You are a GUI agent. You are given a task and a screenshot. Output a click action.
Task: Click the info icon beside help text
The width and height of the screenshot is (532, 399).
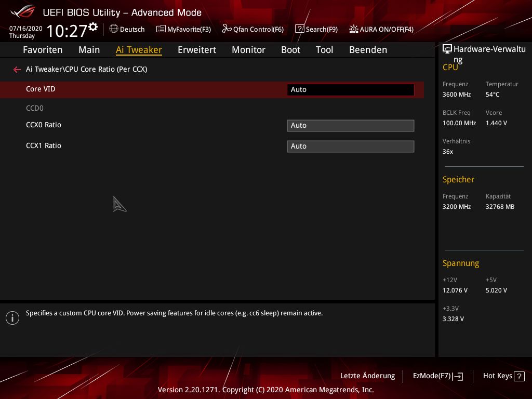[12, 318]
